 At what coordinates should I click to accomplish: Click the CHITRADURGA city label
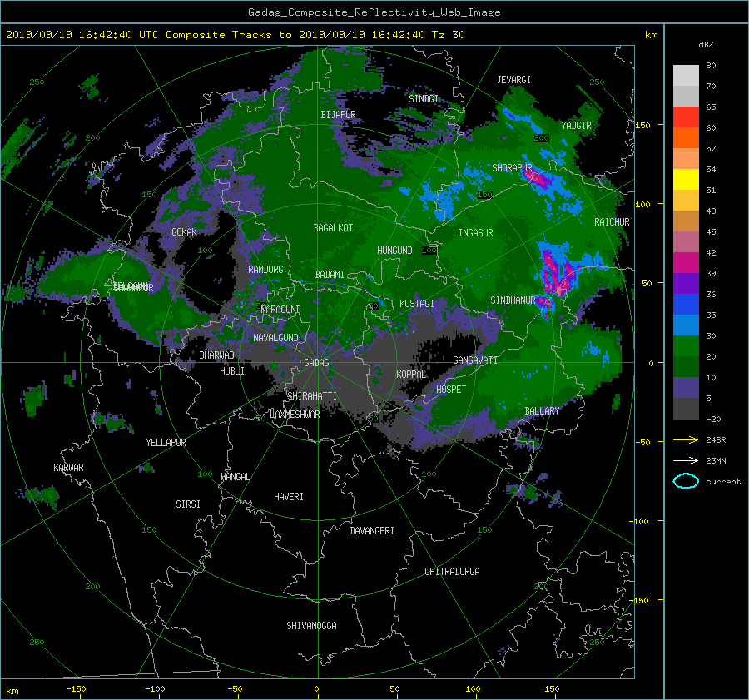(453, 572)
